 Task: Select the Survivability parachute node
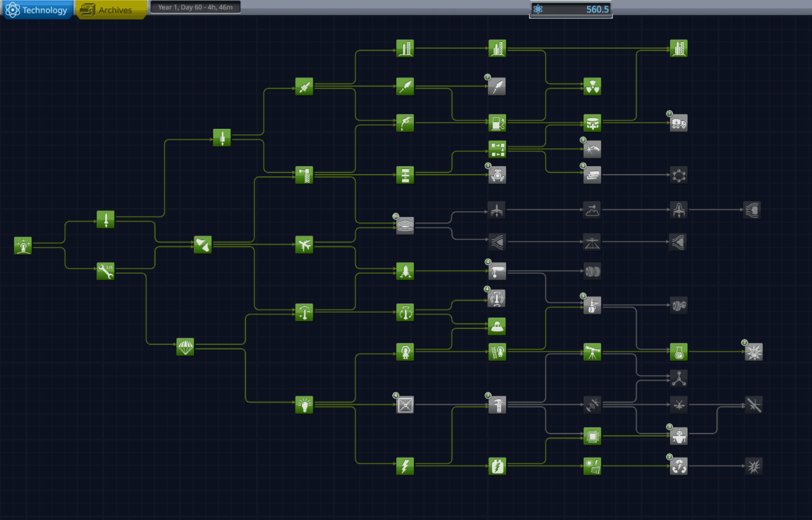pos(185,346)
